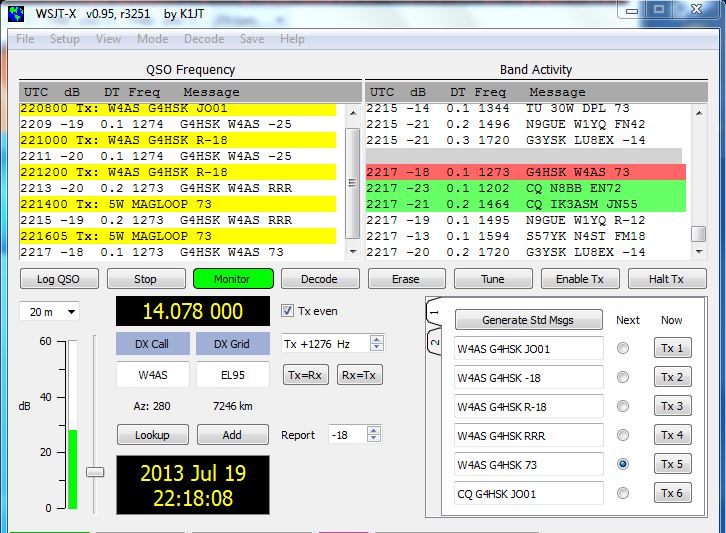Open the Decode menu
The height and width of the screenshot is (533, 726).
[204, 39]
